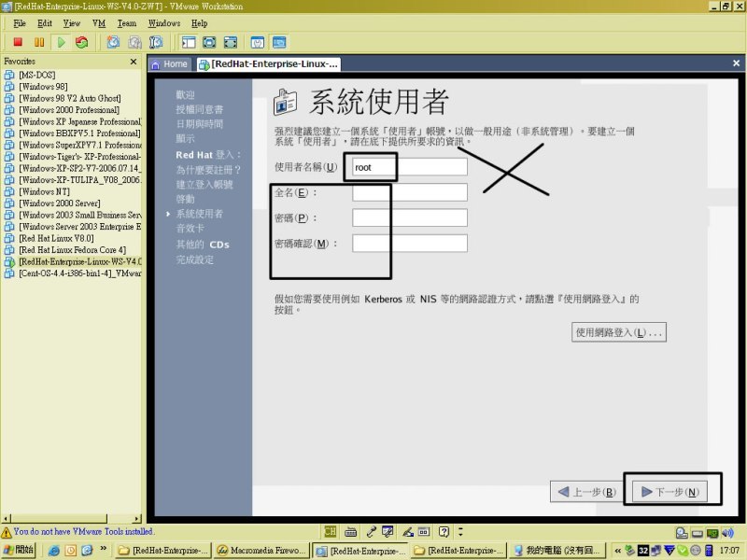Click 完成設定 step in setup sidebar
Screen dimensions: 747x560
click(x=194, y=260)
